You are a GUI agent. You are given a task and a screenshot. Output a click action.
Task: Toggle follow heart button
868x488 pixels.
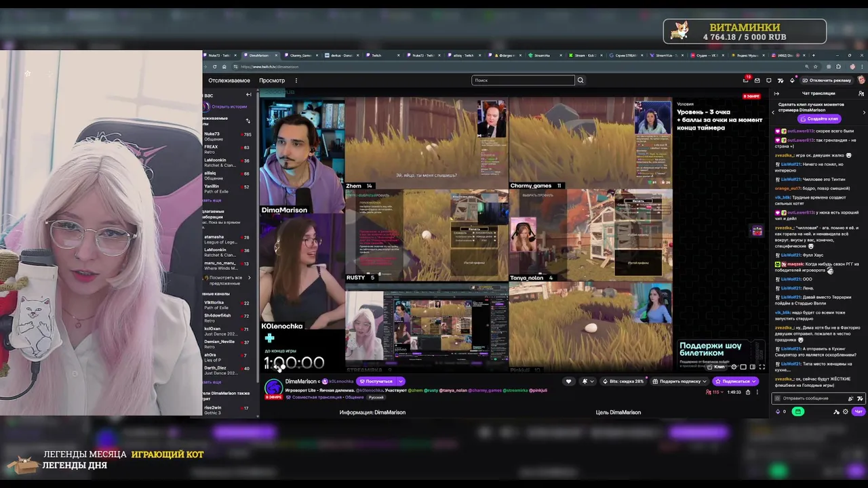coord(568,382)
